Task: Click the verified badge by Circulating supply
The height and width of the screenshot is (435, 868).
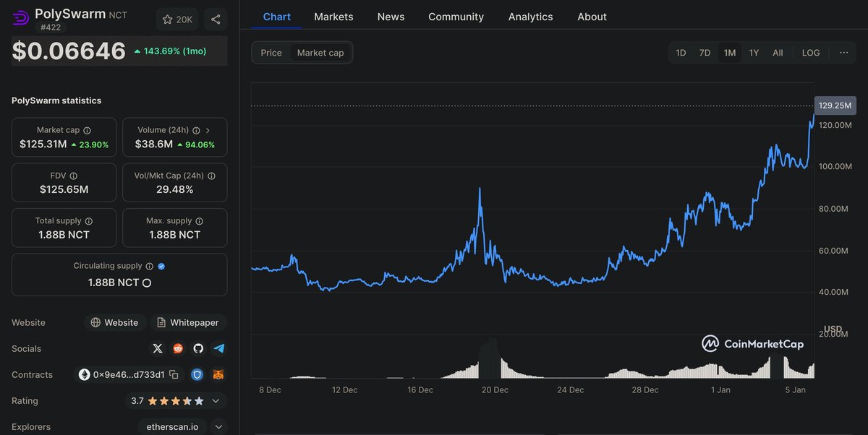Action: (161, 266)
